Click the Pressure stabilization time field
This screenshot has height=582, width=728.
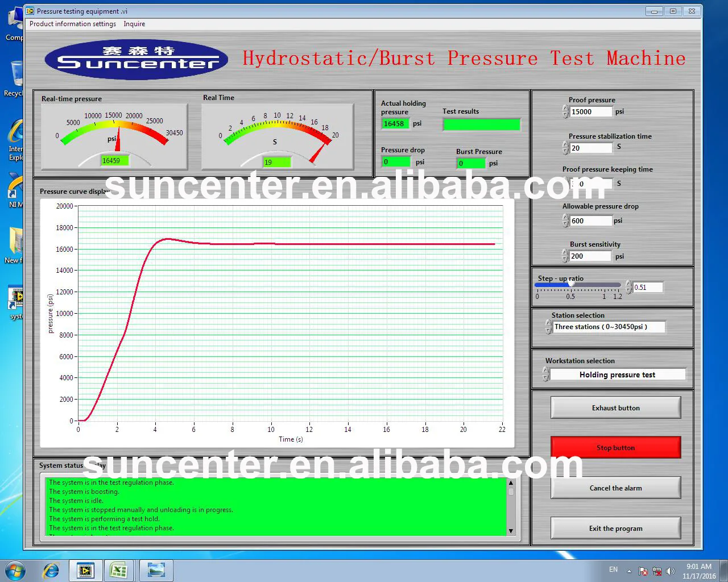(x=590, y=148)
